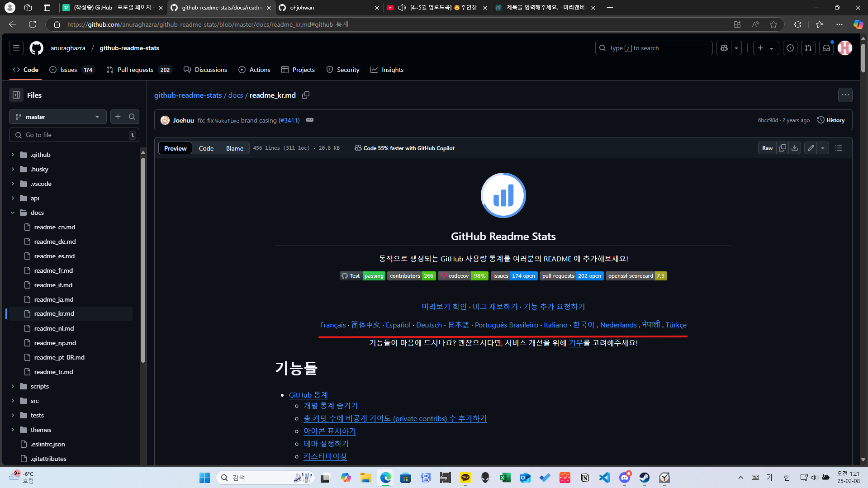Open more edit options dropdown beside pencil
Image resolution: width=868 pixels, height=488 pixels.
823,148
